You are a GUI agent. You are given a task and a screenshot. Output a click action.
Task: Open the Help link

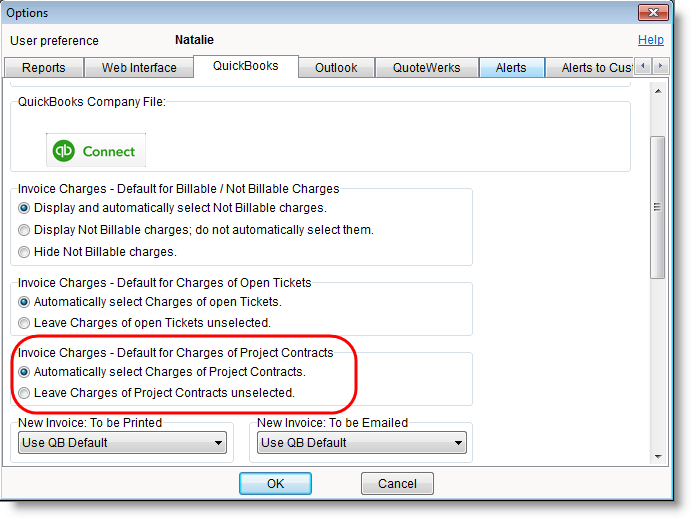[650, 40]
